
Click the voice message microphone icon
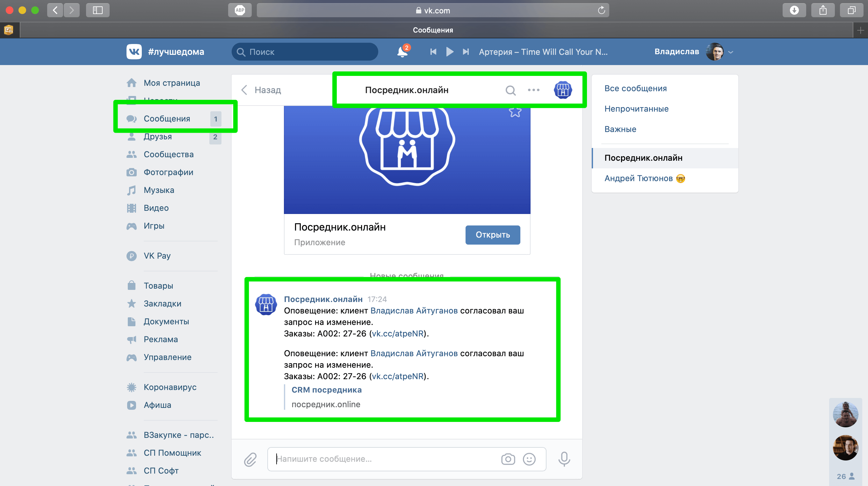[564, 459]
